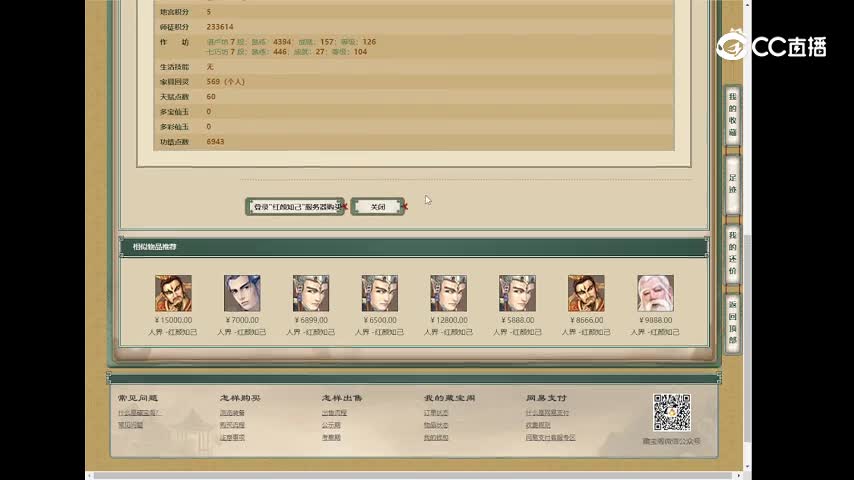Open the 订单状态 footer link

coord(436,413)
